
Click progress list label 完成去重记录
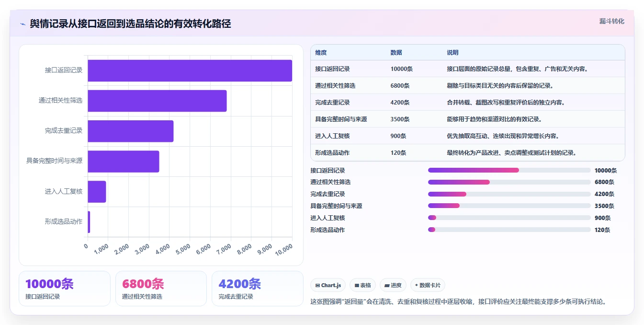[328, 194]
